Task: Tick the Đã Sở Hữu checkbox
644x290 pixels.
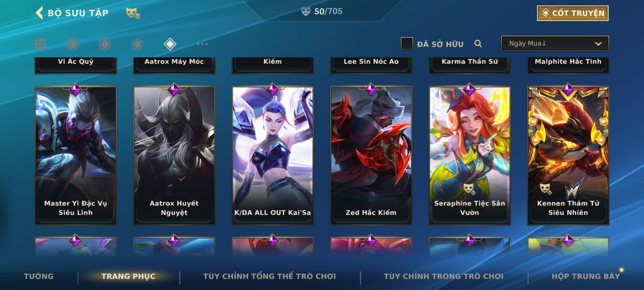Action: pos(407,43)
